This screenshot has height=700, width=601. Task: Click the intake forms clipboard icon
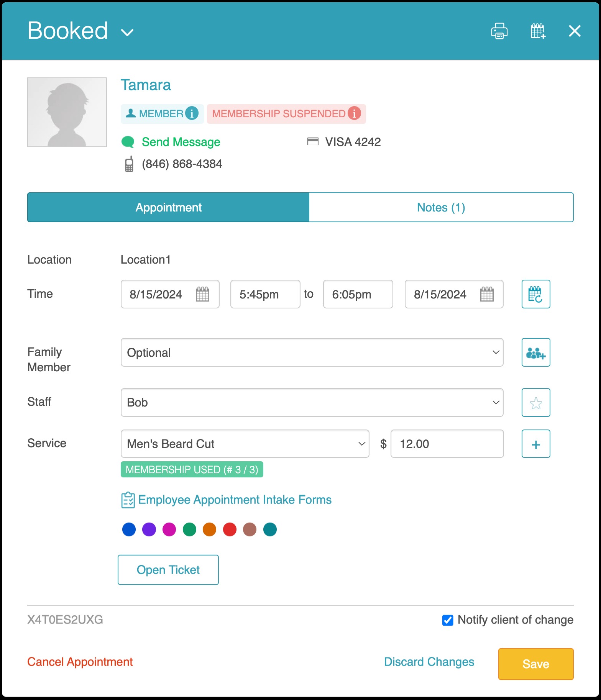[128, 500]
